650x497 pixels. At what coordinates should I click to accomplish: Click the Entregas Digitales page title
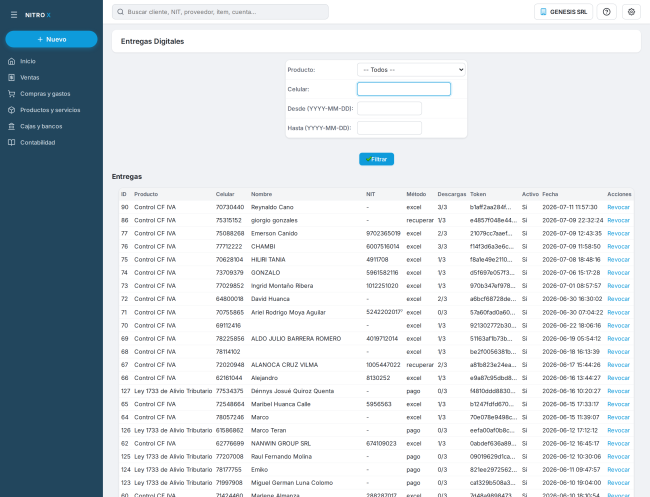coord(153,41)
